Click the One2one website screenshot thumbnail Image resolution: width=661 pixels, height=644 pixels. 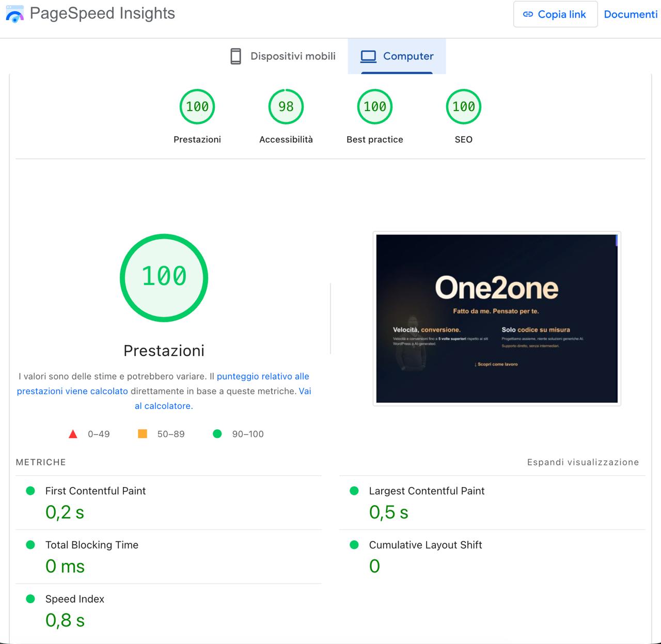[496, 318]
